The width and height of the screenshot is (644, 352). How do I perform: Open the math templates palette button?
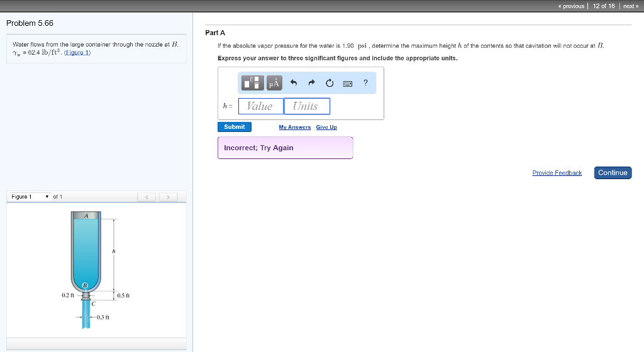point(253,83)
